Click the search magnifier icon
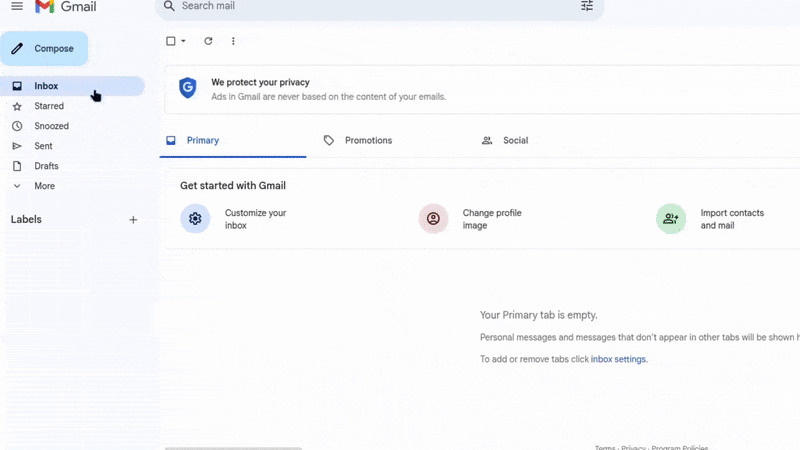The image size is (800, 450). point(169,6)
